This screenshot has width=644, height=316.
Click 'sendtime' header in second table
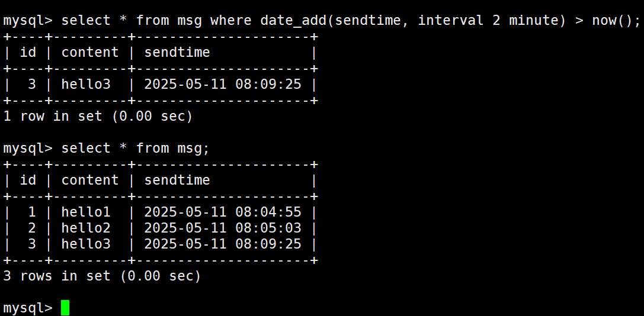pyautogui.click(x=177, y=180)
